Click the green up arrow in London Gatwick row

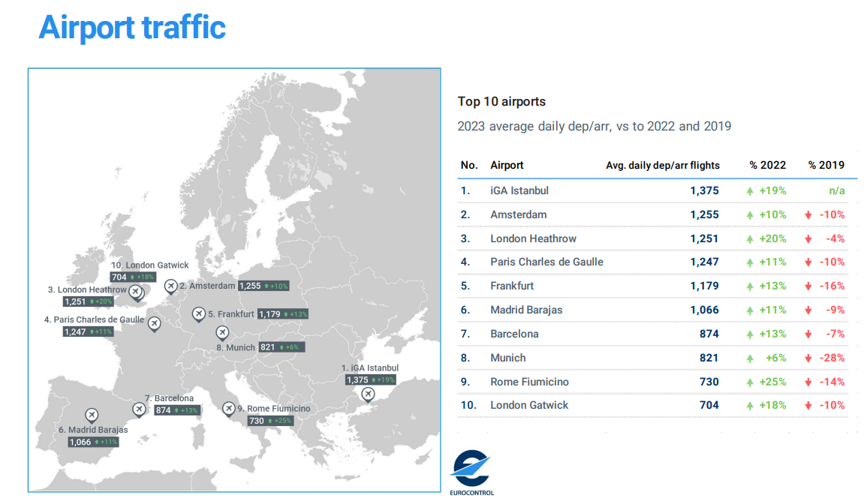[x=750, y=406]
